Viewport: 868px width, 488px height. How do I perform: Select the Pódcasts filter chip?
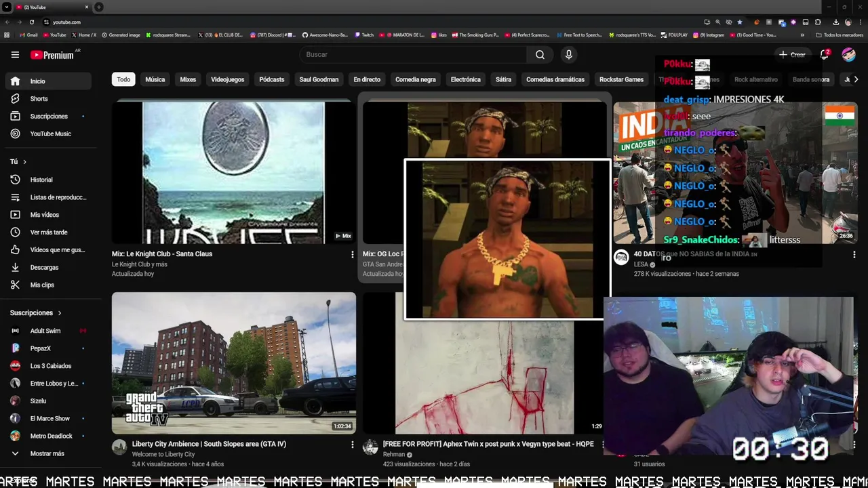pyautogui.click(x=271, y=79)
